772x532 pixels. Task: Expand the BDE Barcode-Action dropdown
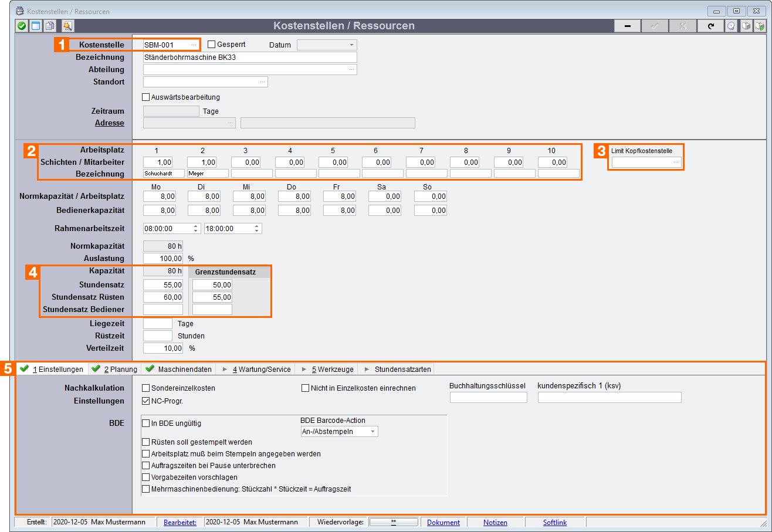373,432
